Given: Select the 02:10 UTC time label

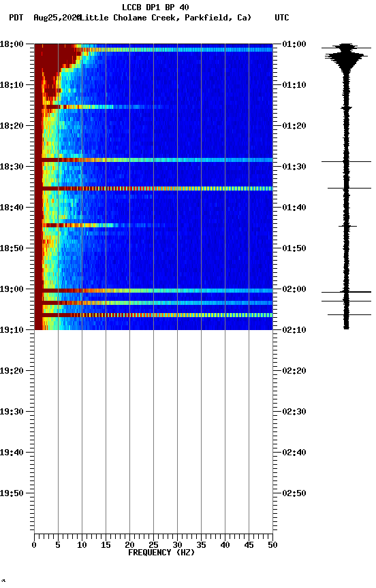Looking at the screenshot, I should click(294, 330).
